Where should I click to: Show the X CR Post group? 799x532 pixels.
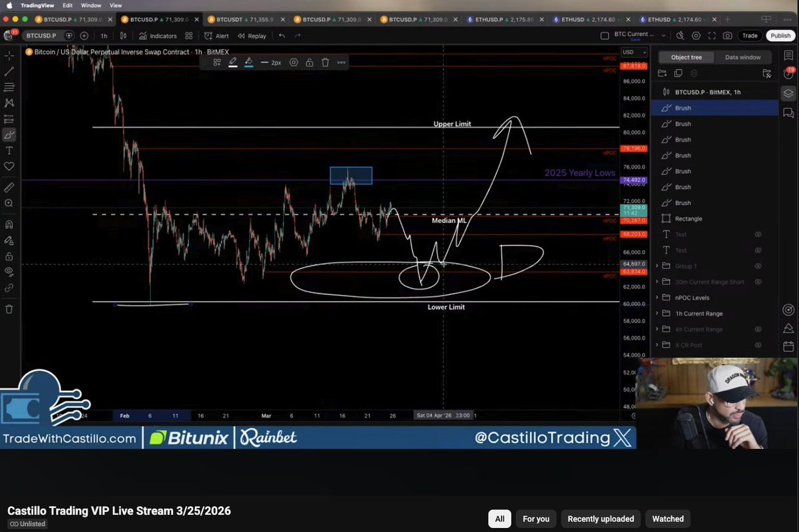coord(758,345)
